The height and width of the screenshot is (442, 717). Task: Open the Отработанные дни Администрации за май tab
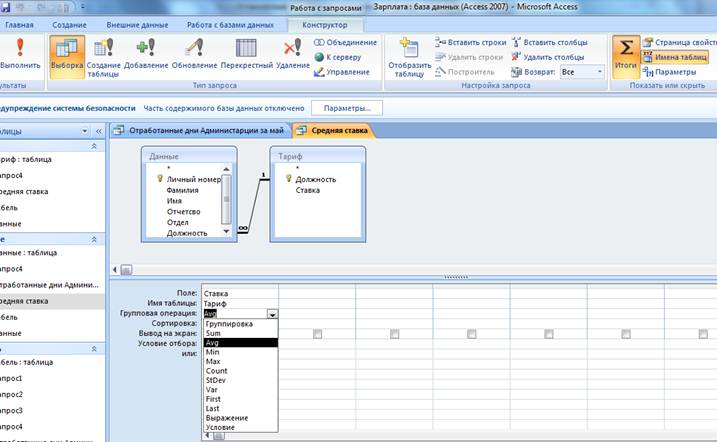pos(200,131)
